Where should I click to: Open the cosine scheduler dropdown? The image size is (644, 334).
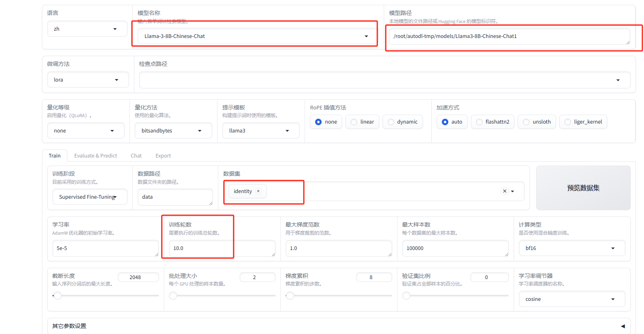click(613, 299)
